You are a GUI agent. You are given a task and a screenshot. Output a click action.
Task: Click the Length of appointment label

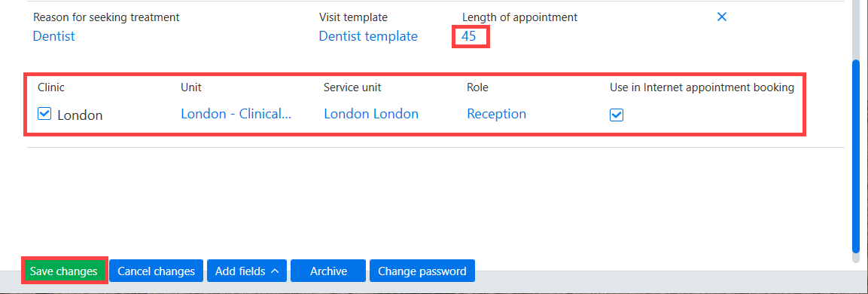click(519, 17)
